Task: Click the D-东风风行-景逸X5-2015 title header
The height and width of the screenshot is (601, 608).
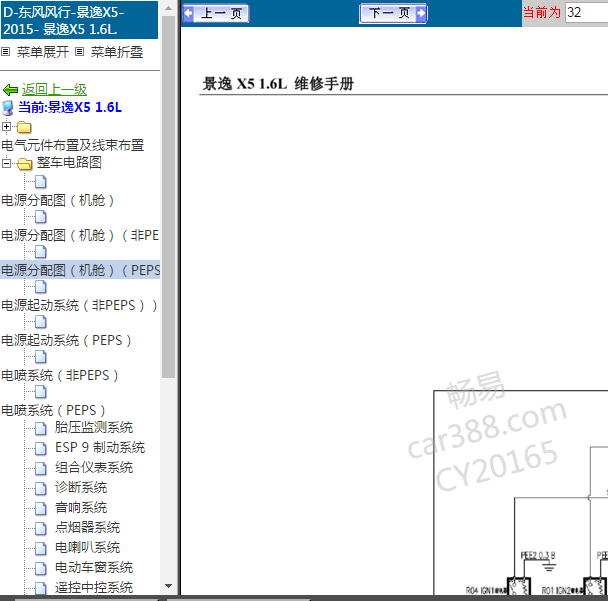Action: click(79, 20)
